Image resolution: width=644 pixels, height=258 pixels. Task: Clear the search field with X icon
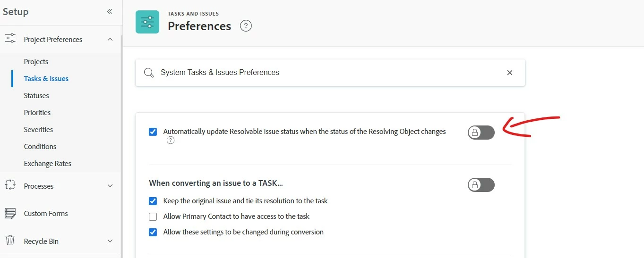coord(510,73)
